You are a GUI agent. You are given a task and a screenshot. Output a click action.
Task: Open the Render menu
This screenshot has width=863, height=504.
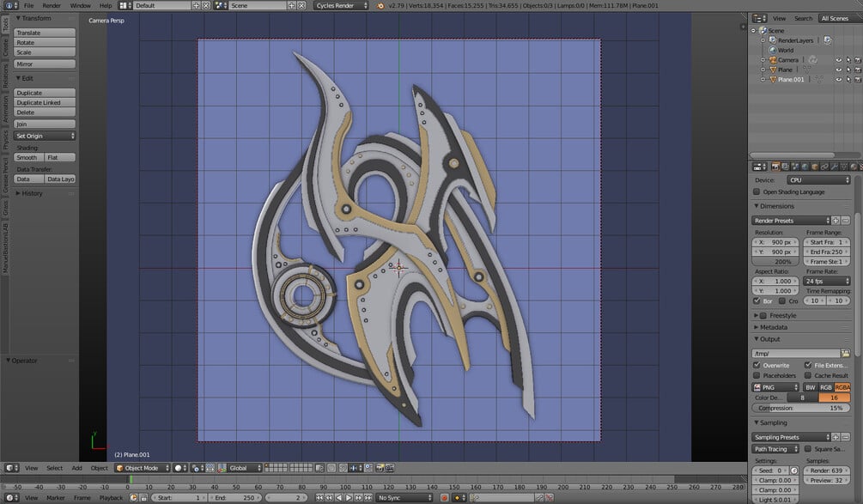pos(52,5)
